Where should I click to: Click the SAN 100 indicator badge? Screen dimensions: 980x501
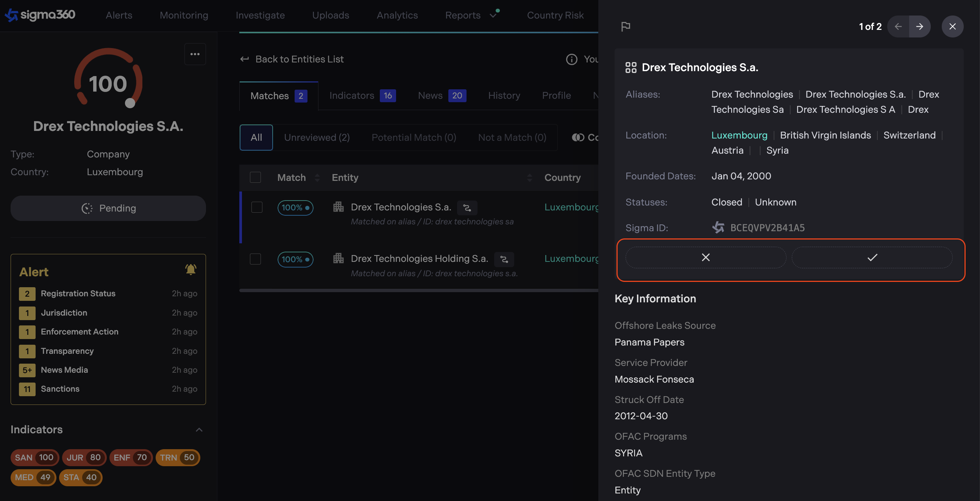click(x=34, y=457)
